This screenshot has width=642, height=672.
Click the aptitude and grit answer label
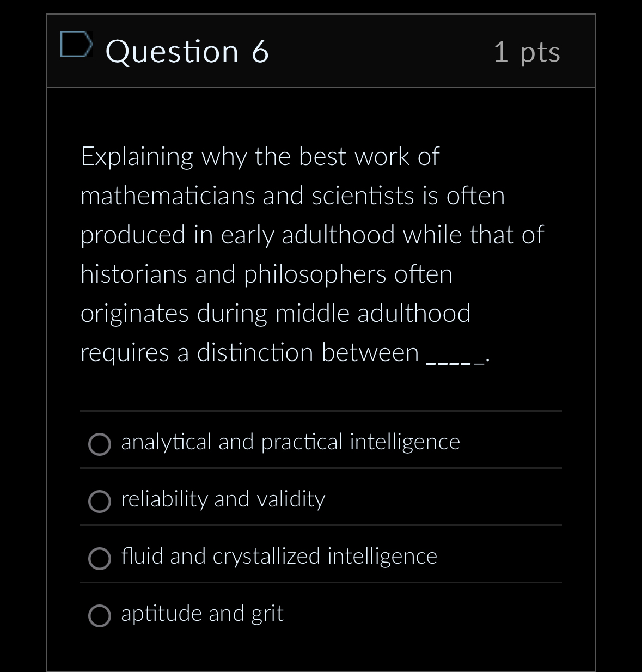[x=202, y=613]
